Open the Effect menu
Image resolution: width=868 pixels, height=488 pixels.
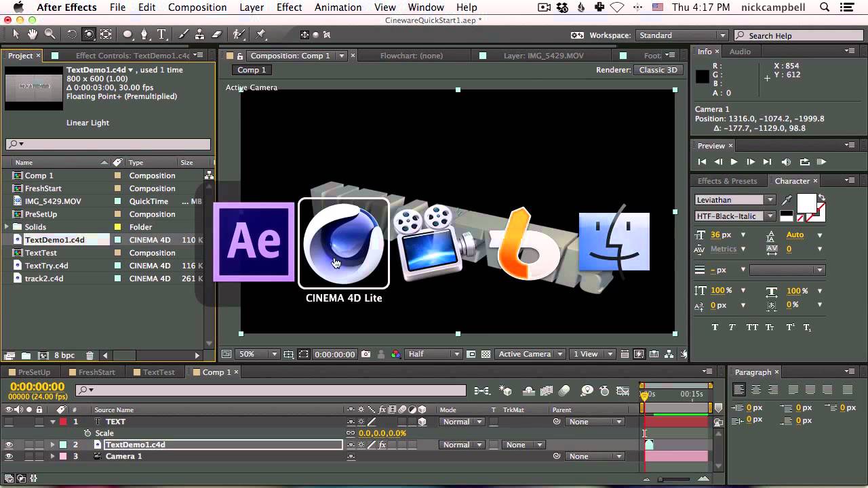pos(289,7)
